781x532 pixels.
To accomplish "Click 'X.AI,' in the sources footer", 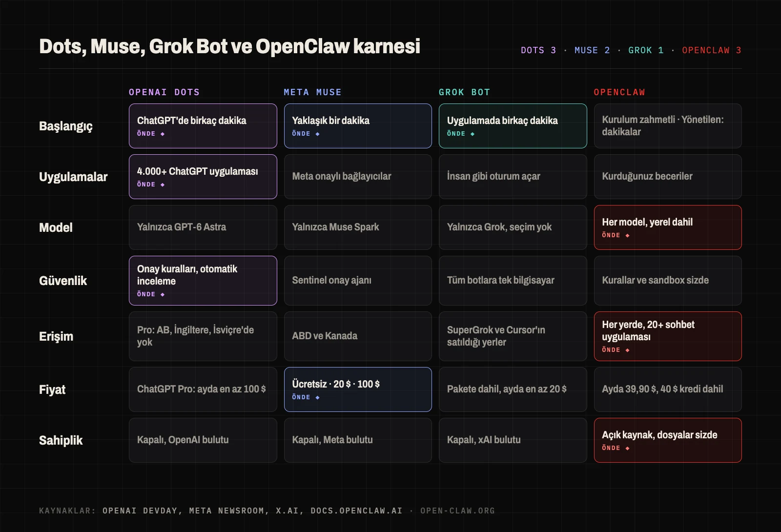I will click(x=290, y=511).
